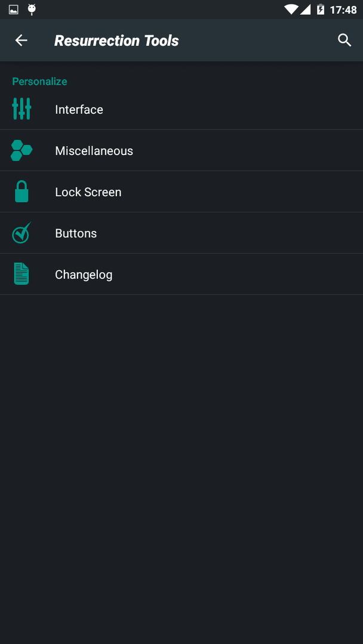Tap the Miscellaneous hexagons icon
Image resolution: width=363 pixels, height=644 pixels.
coord(21,150)
